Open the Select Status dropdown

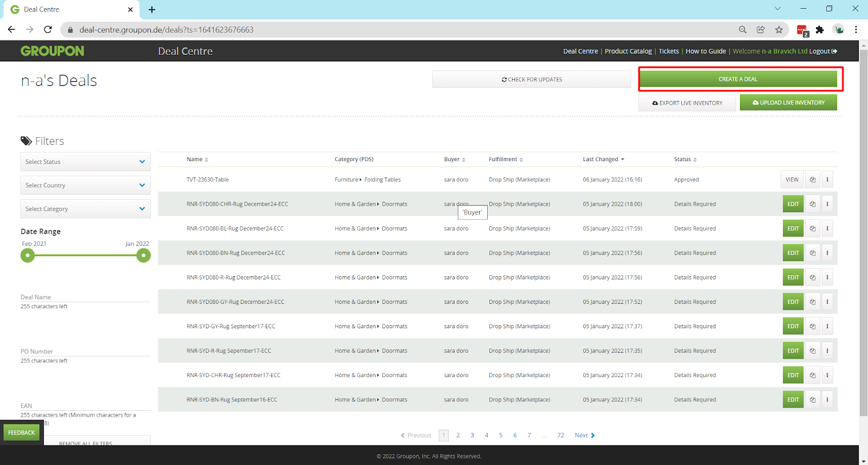pos(86,162)
